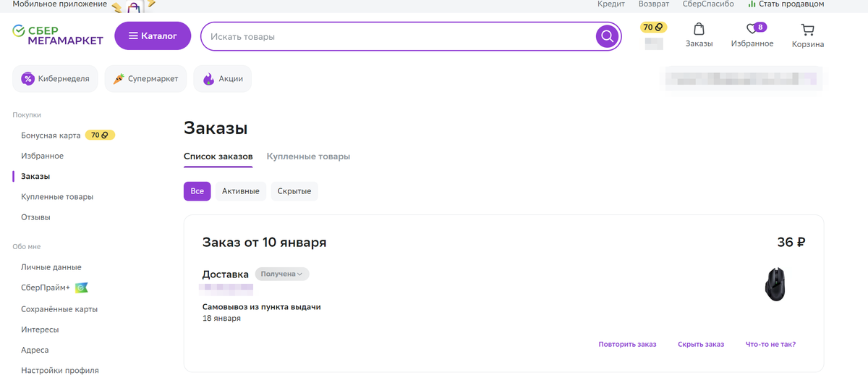Image resolution: width=868 pixels, height=386 pixels.
Task: Open СберСпасибо link in top bar
Action: (708, 4)
